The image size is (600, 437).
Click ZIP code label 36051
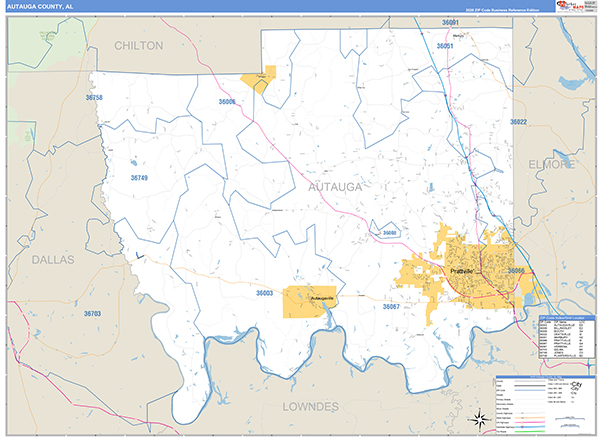[445, 46]
